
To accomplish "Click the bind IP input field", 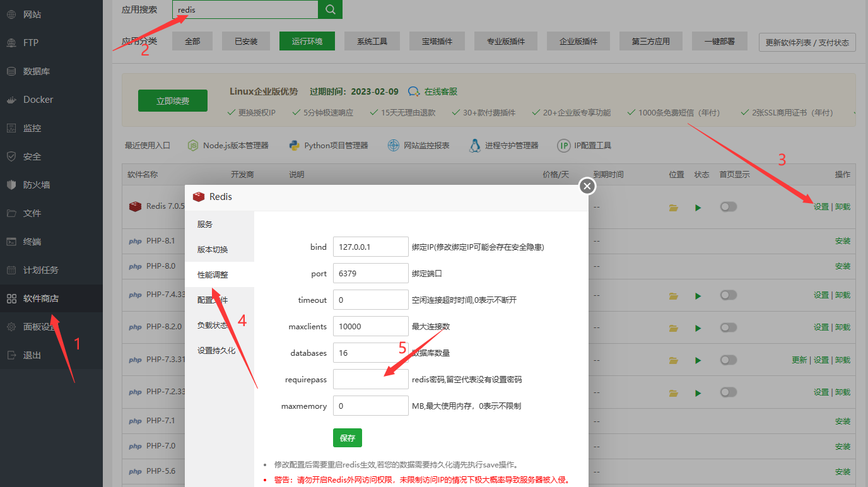I will point(371,247).
